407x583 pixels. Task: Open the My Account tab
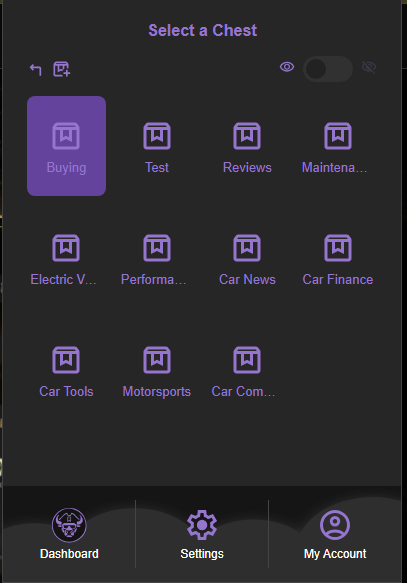click(335, 534)
